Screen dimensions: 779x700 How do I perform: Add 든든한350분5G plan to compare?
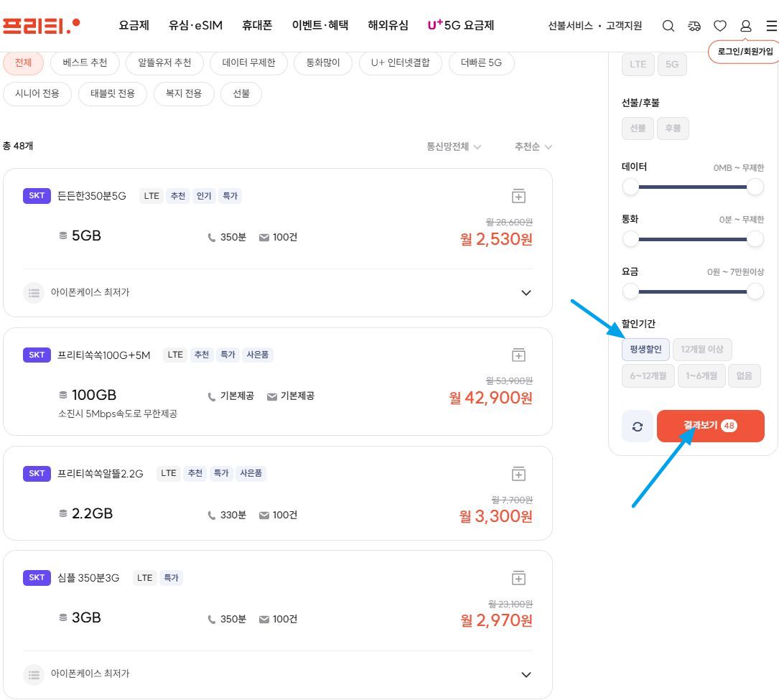518,196
